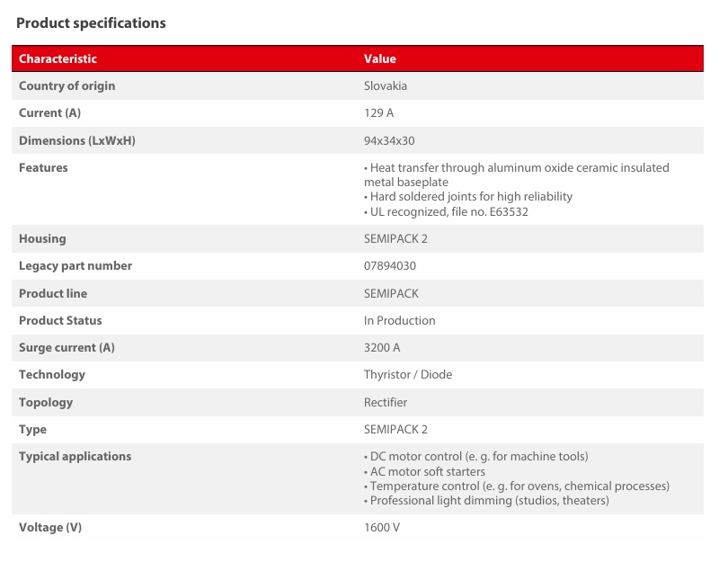Select the Legacy part number label

click(x=75, y=266)
